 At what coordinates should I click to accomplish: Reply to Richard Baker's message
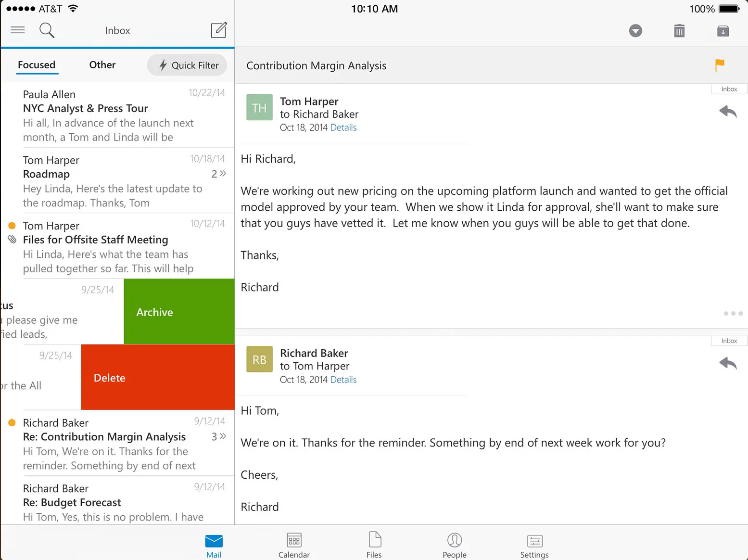tap(728, 364)
